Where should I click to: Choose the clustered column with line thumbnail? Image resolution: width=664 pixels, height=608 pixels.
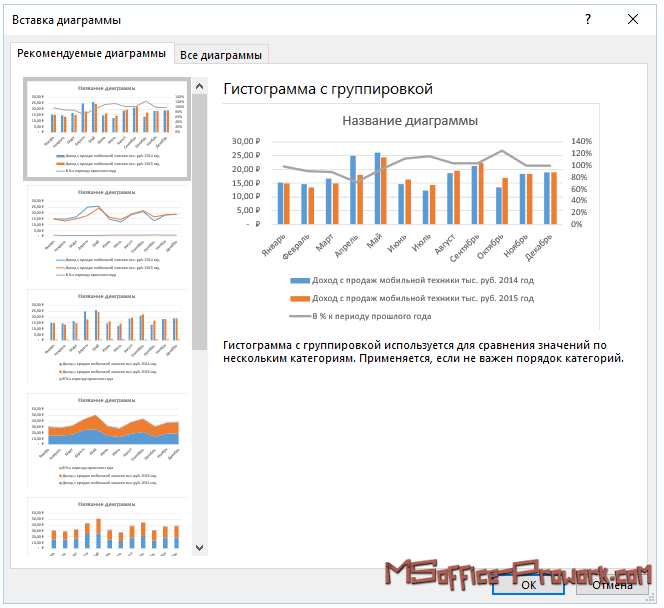(x=107, y=129)
